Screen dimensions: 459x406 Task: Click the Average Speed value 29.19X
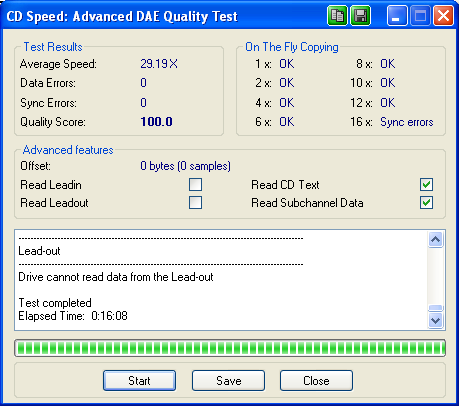click(x=159, y=64)
